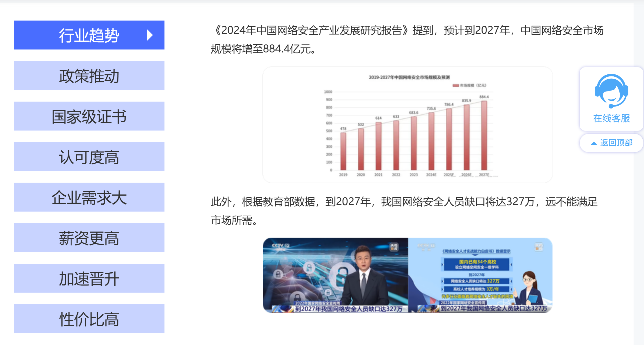The image size is (644, 345).
Task: Select the 行业趋势 tab
Action: [89, 35]
